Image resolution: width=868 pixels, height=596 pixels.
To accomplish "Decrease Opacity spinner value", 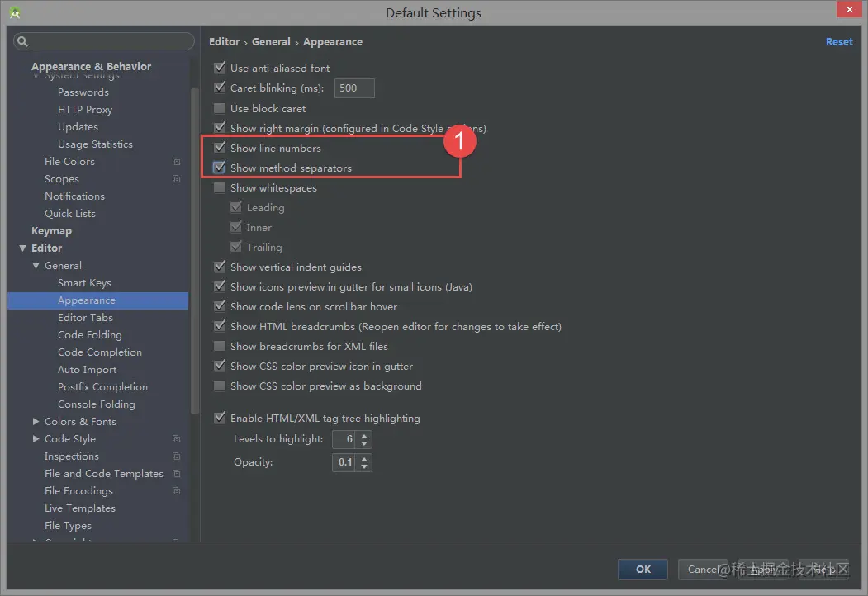I will pos(364,466).
